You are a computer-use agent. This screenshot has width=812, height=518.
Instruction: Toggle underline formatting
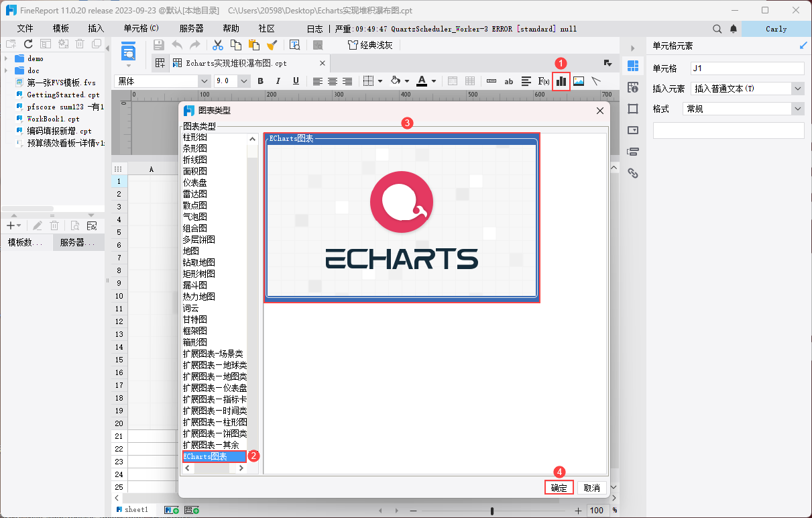[296, 81]
